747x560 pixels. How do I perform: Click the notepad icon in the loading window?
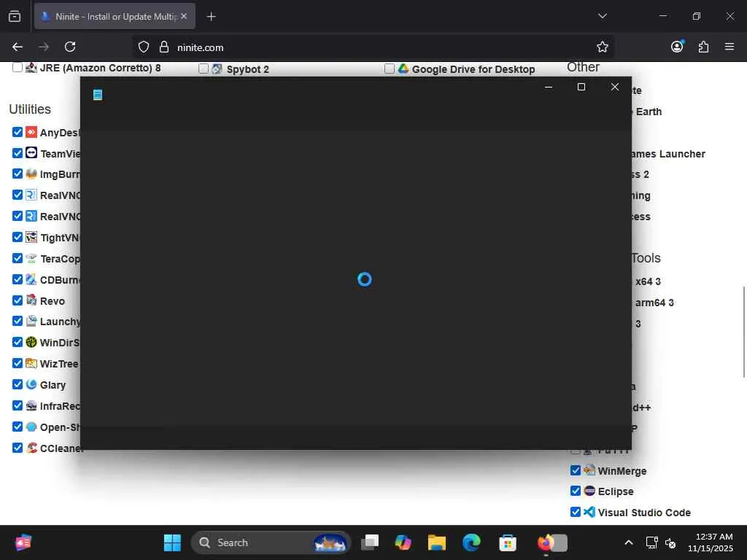[x=98, y=95]
